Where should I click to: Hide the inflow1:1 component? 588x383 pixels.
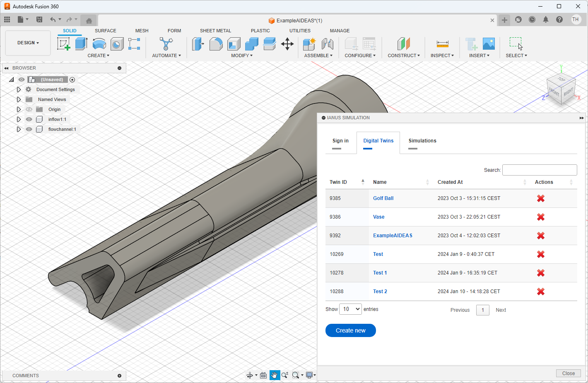[x=29, y=119]
